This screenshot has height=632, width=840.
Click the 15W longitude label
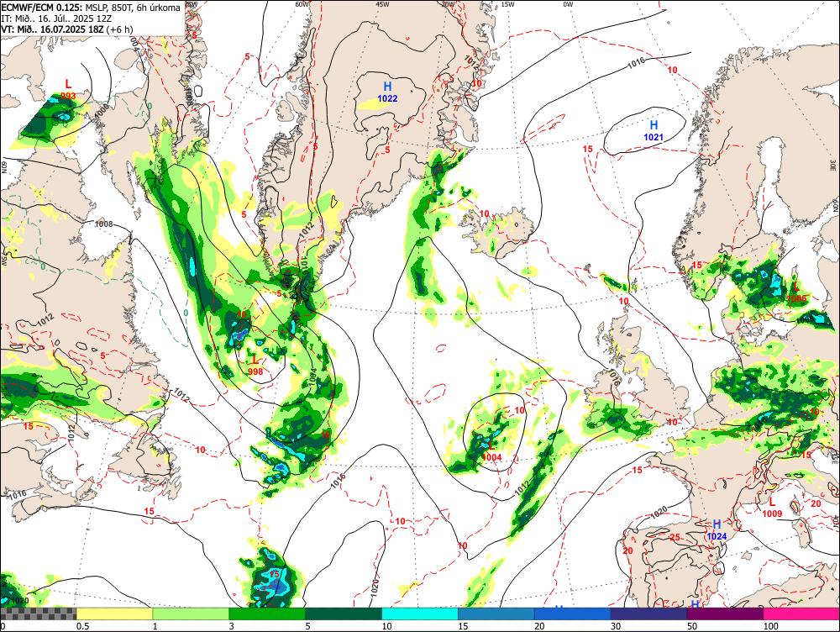508,3
